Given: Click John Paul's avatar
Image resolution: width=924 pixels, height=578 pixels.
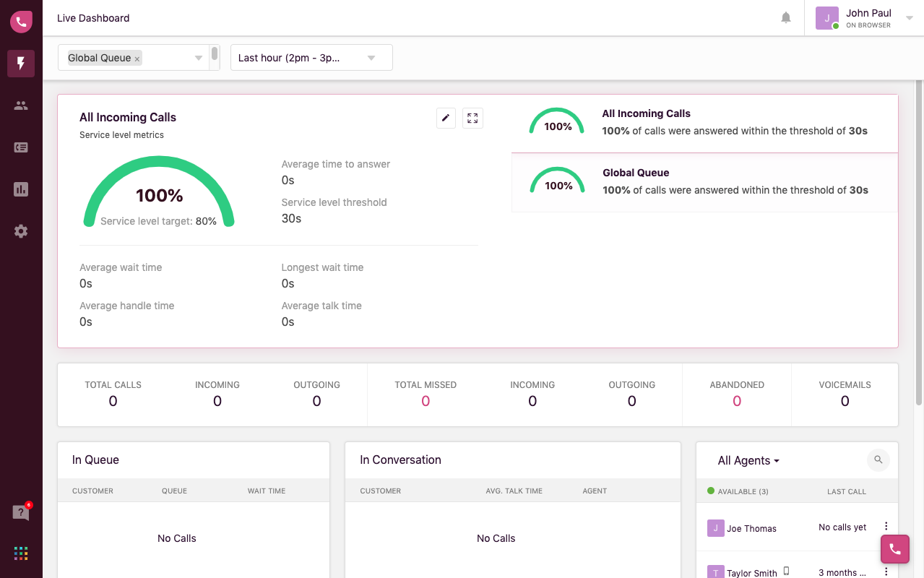Looking at the screenshot, I should [x=827, y=18].
